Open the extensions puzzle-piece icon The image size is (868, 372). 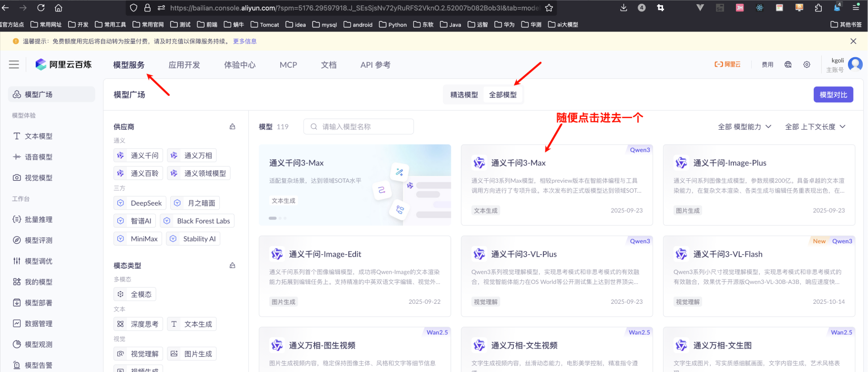point(818,8)
